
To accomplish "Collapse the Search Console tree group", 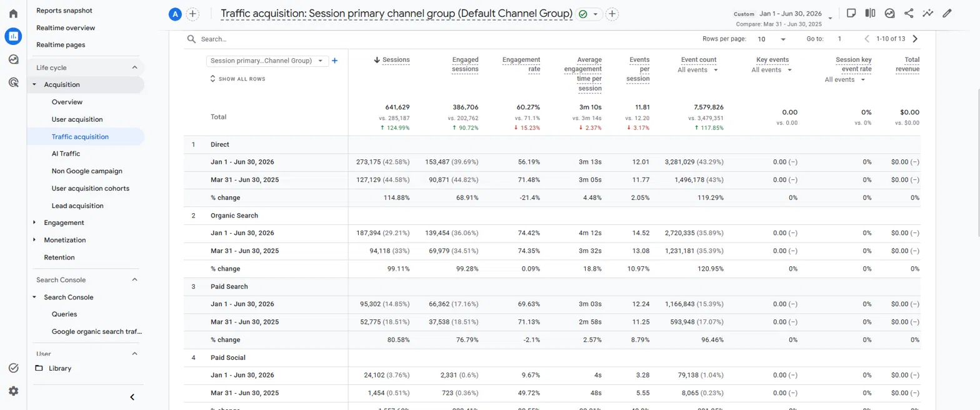I will [x=34, y=297].
